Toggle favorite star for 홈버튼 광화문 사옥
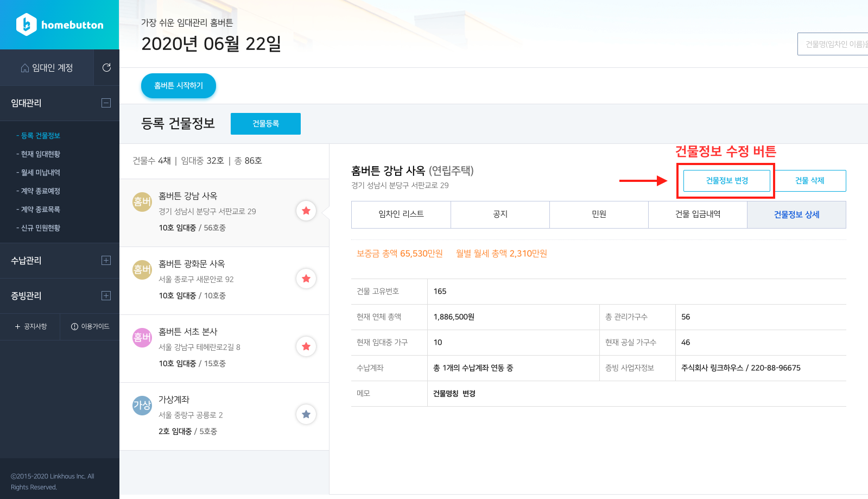Viewport: 868px width, 499px height. pos(306,279)
